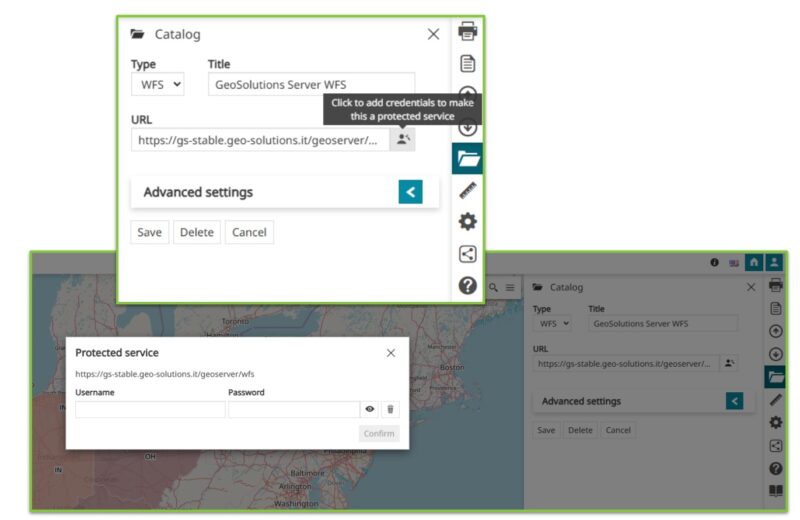
Task: Click the Title field in the enlarged Catalog panel
Action: tap(311, 84)
